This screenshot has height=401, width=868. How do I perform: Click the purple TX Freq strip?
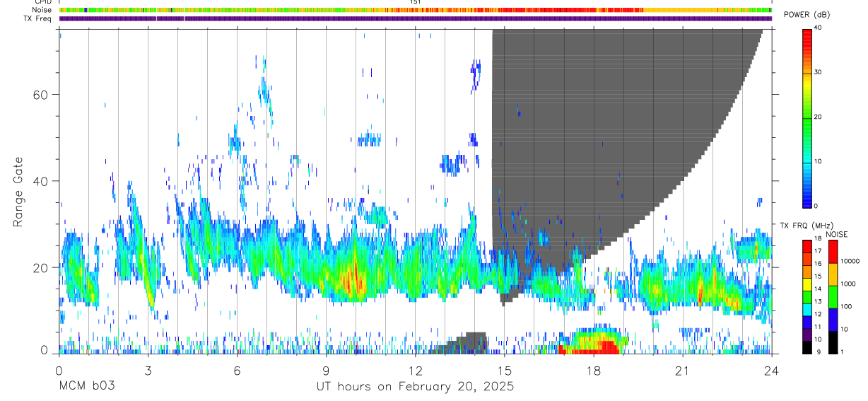coord(416,18)
